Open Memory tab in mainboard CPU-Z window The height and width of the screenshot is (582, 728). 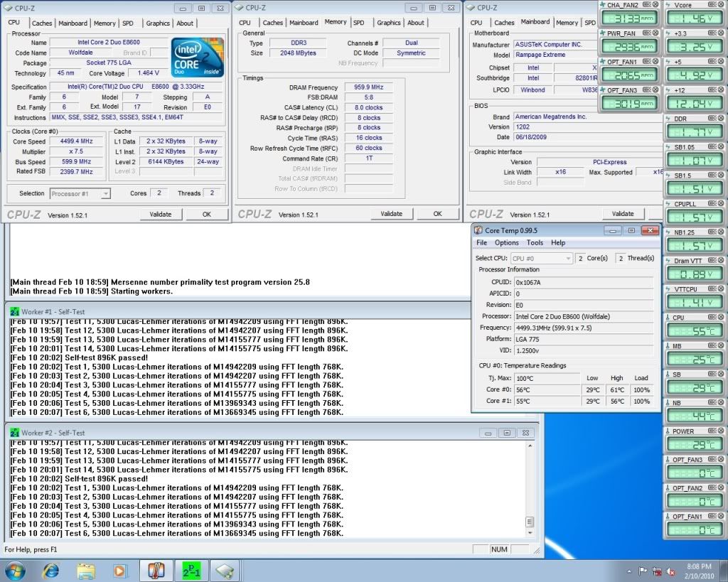tap(567, 23)
